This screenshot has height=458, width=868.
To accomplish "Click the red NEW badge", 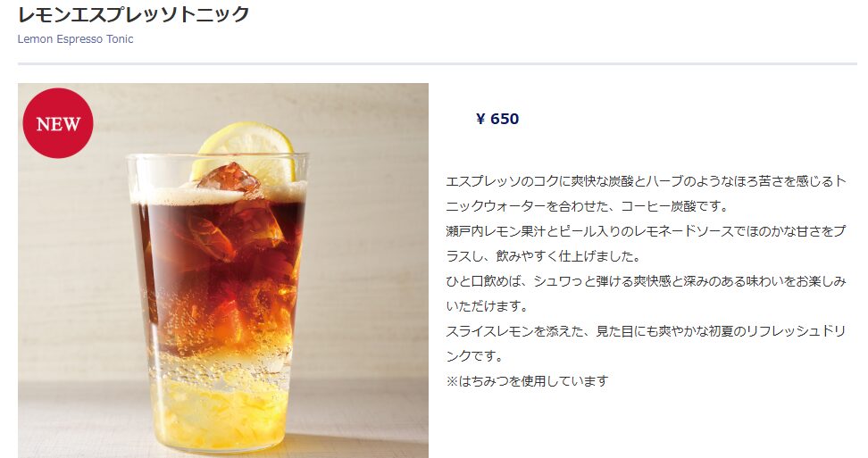I will tap(57, 123).
